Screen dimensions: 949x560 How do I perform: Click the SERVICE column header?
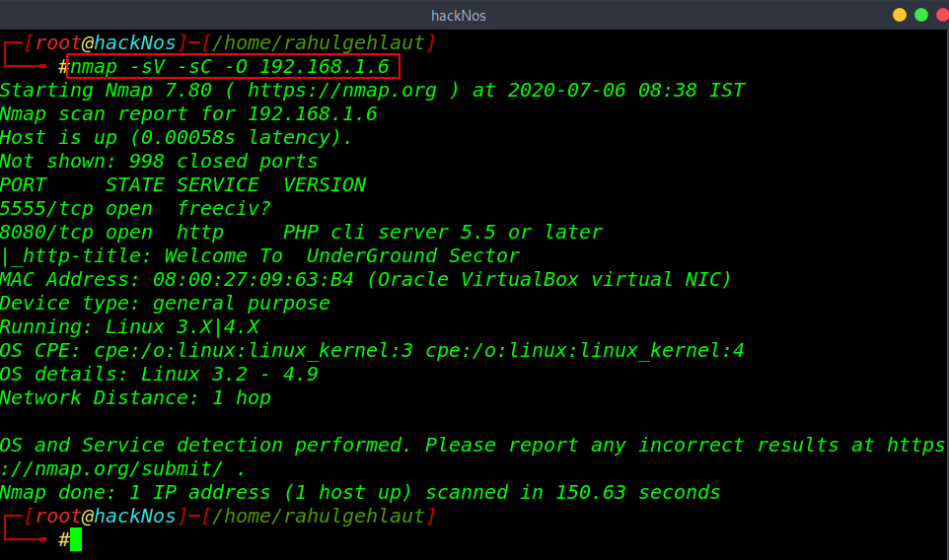tap(218, 184)
